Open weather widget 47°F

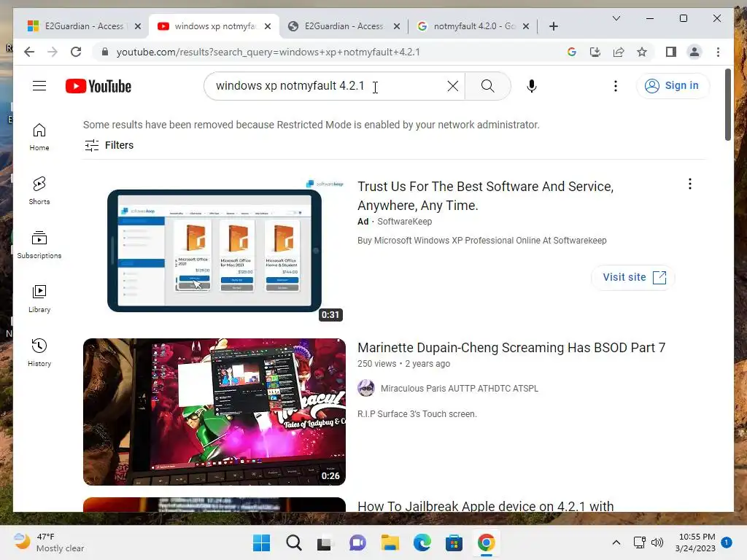click(49, 542)
